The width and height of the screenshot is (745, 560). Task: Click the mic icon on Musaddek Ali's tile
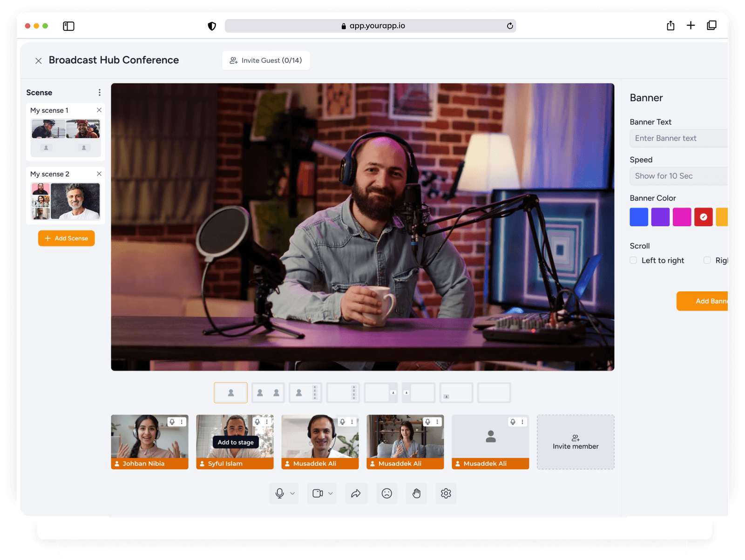[x=343, y=422]
